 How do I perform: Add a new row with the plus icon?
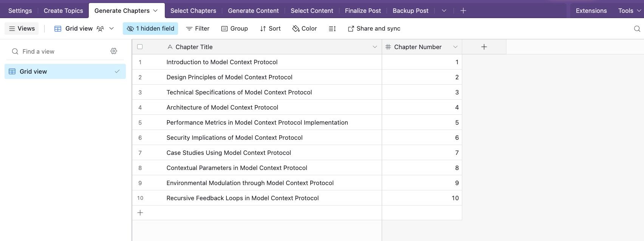(x=140, y=213)
